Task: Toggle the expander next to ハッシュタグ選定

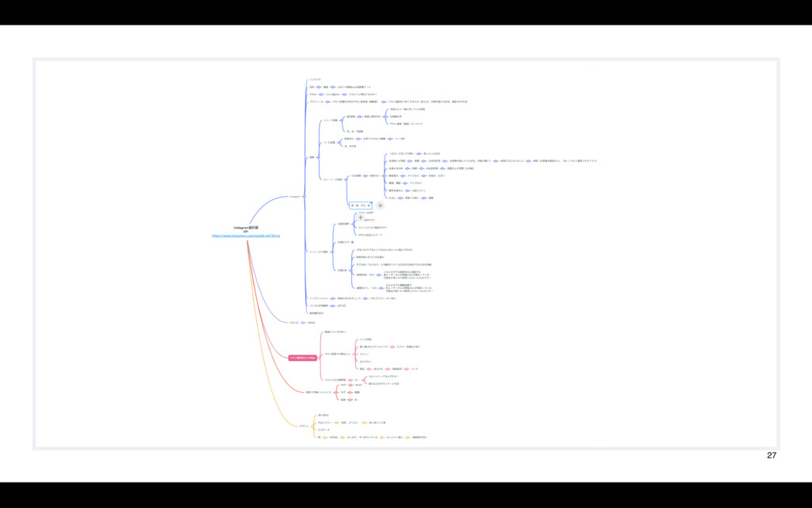Action: [x=331, y=252]
